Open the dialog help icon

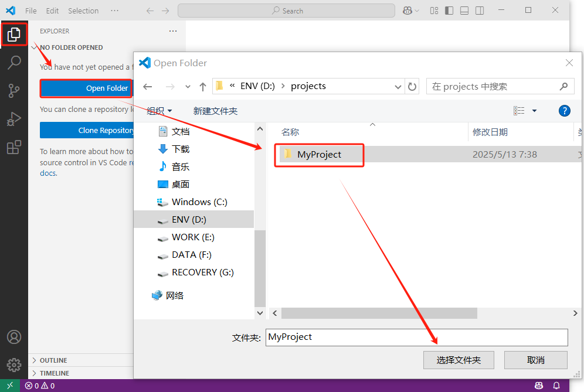click(564, 111)
